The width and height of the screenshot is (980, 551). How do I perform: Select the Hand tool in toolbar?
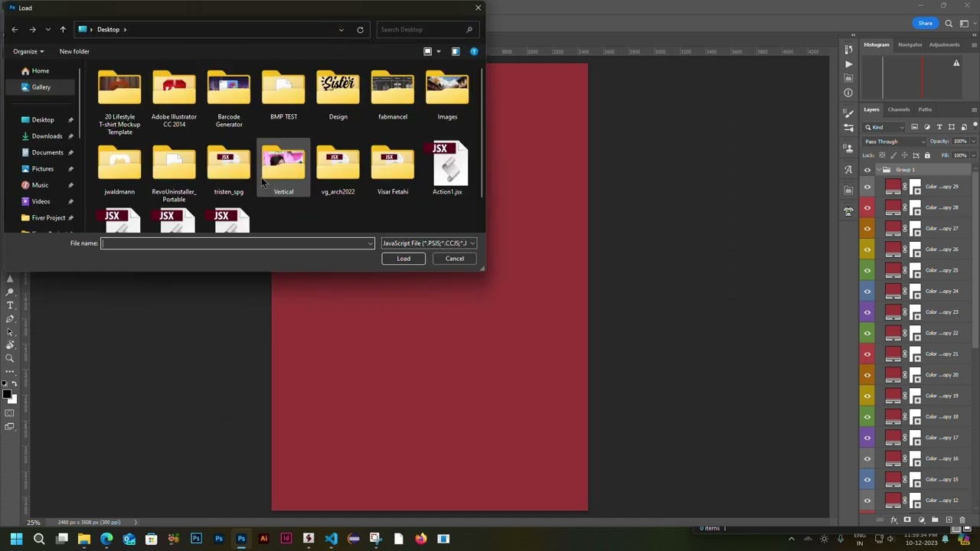tap(10, 344)
